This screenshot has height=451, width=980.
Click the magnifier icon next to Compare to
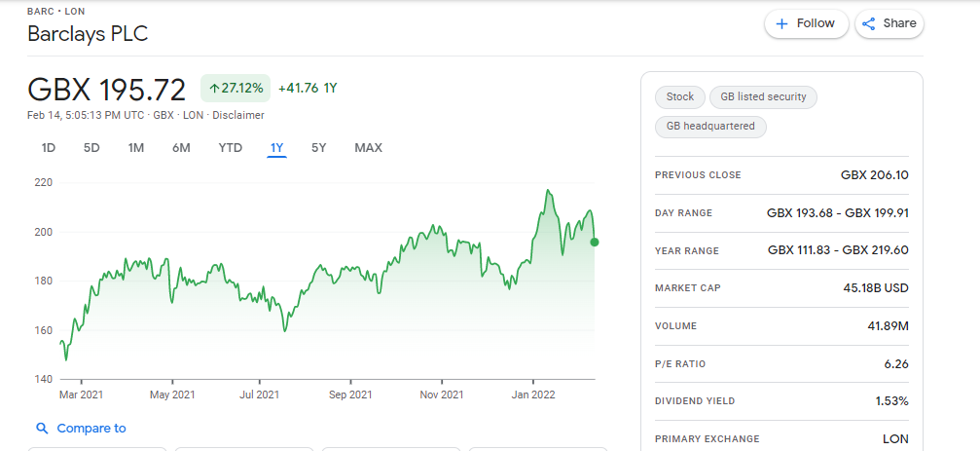pos(42,429)
